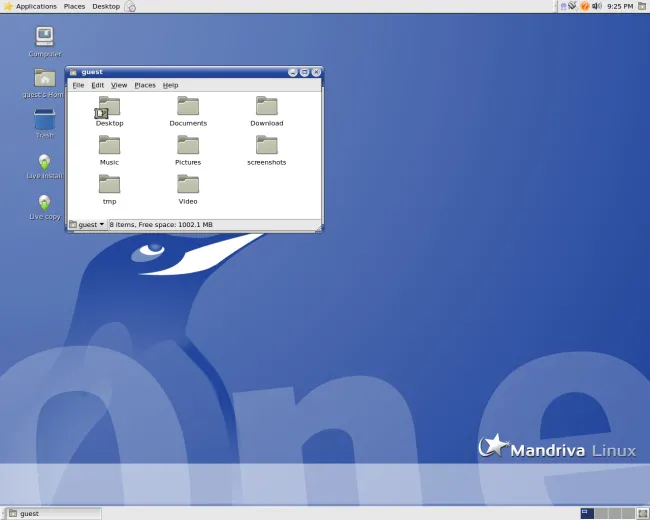Click the guest window title bar text
The width and height of the screenshot is (650, 520).
click(92, 72)
